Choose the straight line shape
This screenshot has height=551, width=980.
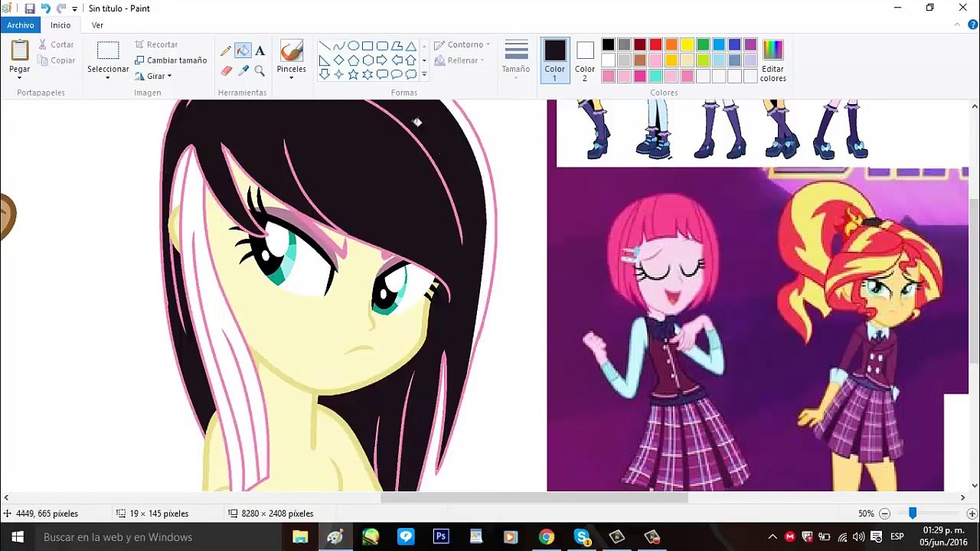(325, 46)
